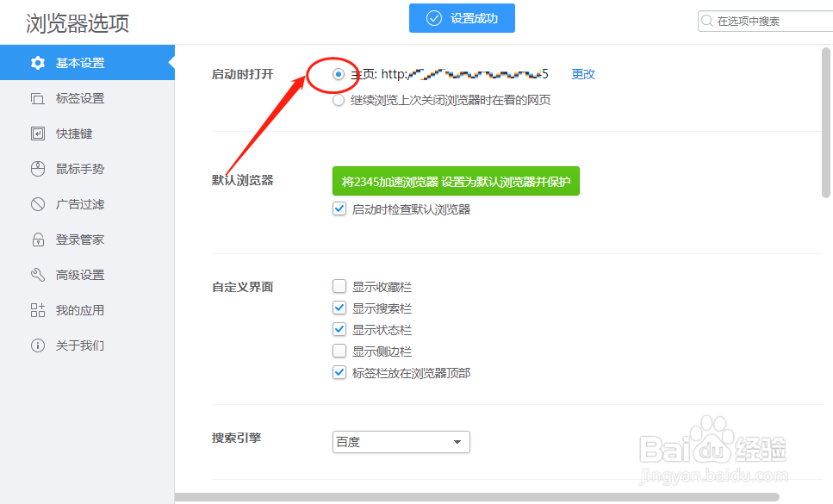Click the 浏览器选项 page title
Image resolution: width=833 pixels, height=504 pixels.
point(78,23)
